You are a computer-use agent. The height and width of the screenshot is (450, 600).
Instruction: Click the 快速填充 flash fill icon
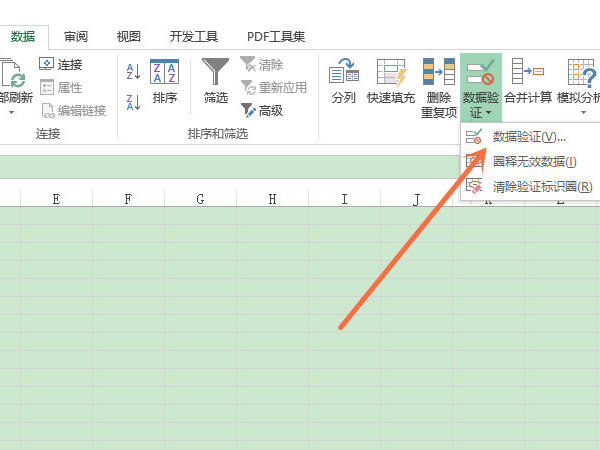[x=391, y=72]
